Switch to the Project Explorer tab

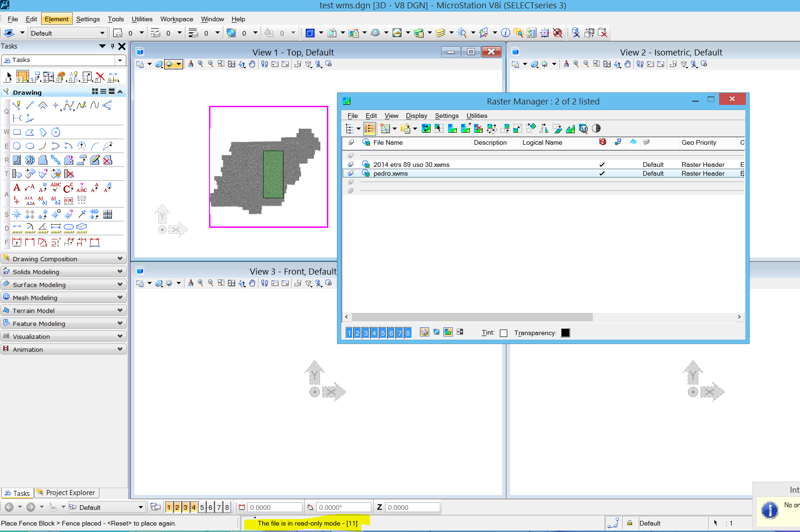pos(66,493)
